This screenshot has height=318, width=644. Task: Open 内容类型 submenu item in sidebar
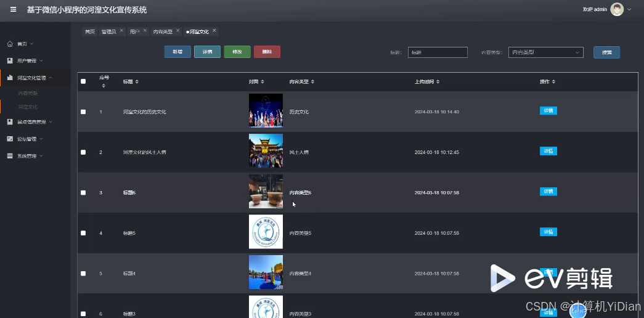tap(28, 93)
